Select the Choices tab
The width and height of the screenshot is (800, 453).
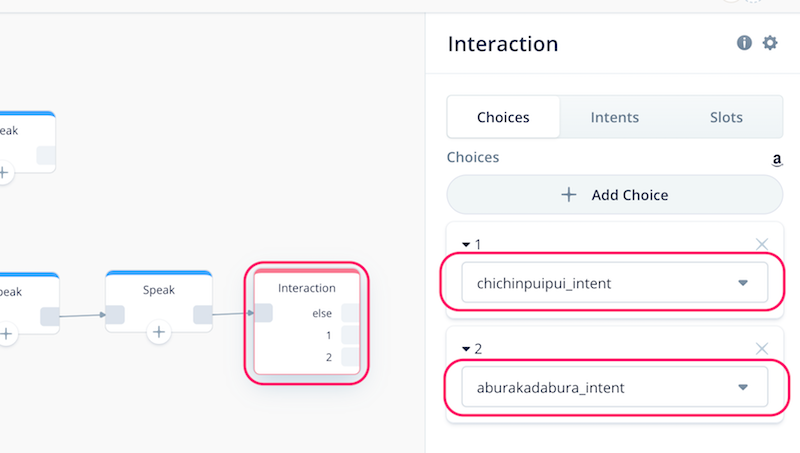tap(503, 117)
